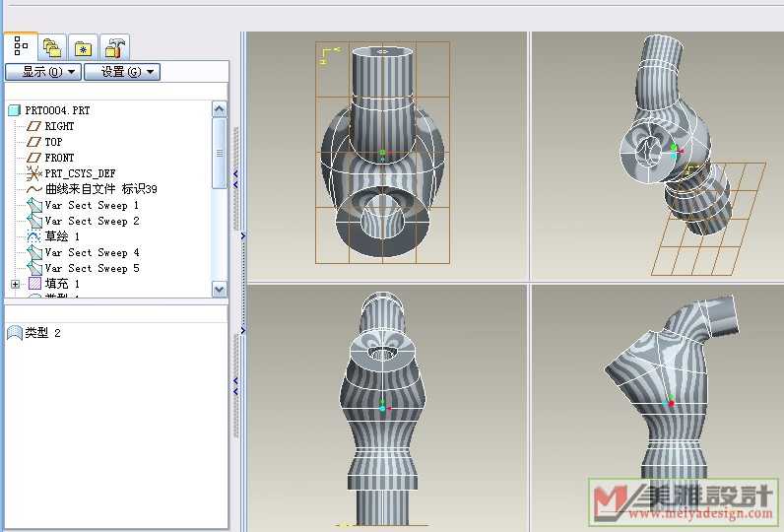Open the Folder Browser tab
The height and width of the screenshot is (532, 784).
[x=53, y=47]
